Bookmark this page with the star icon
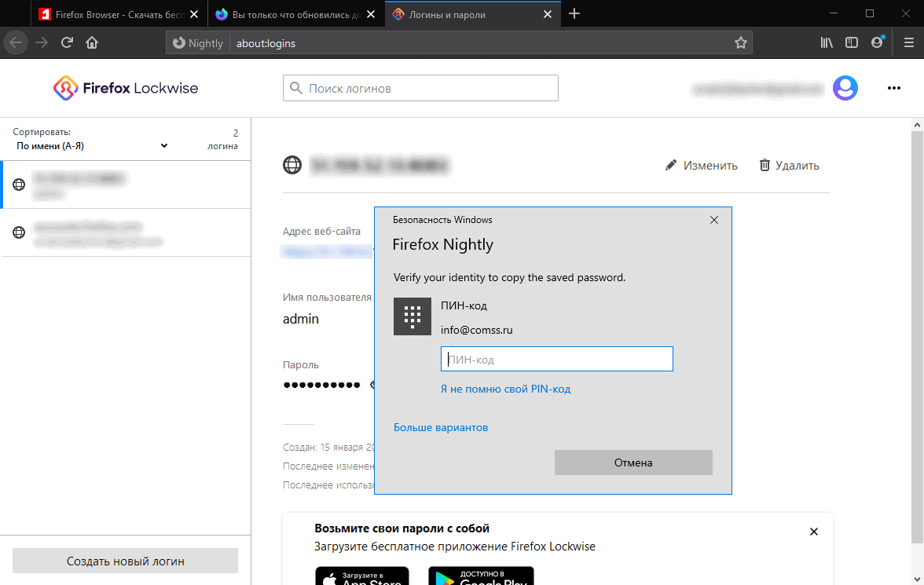Image resolution: width=924 pixels, height=585 pixels. click(x=741, y=43)
